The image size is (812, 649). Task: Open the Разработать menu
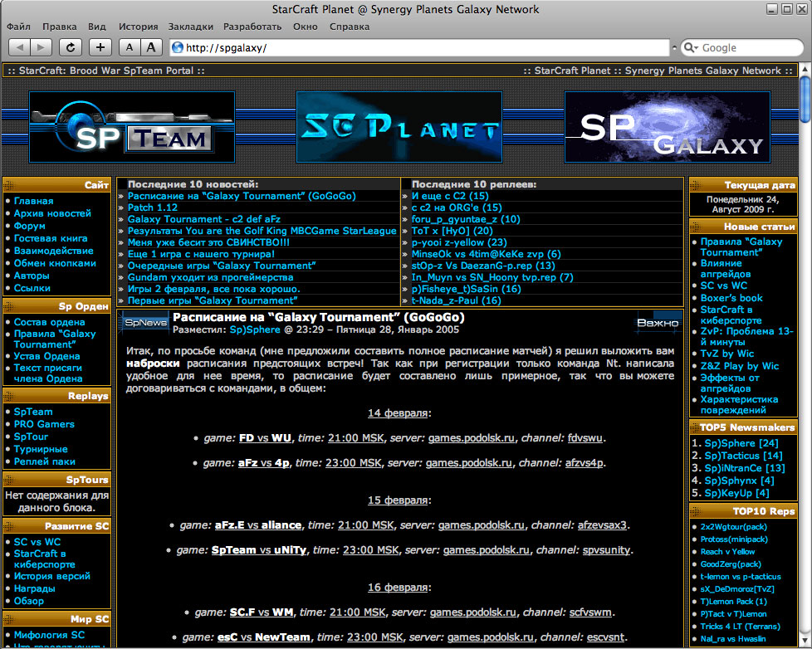click(252, 27)
